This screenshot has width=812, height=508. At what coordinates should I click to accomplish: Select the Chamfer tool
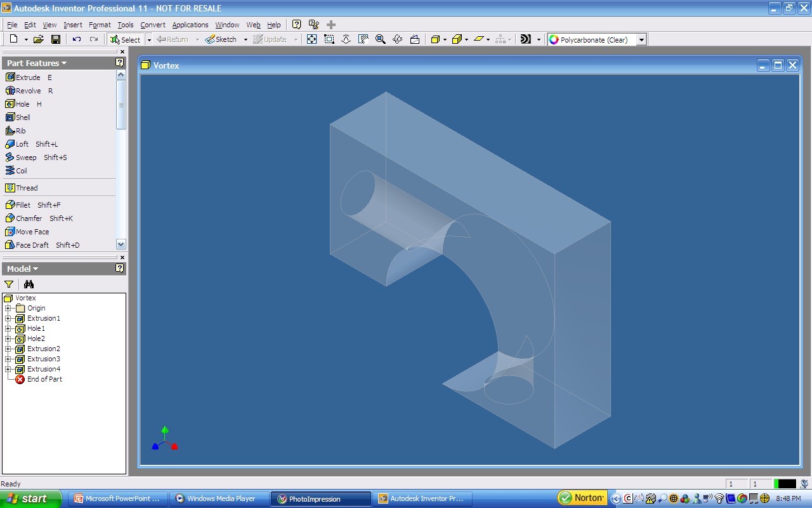(29, 218)
